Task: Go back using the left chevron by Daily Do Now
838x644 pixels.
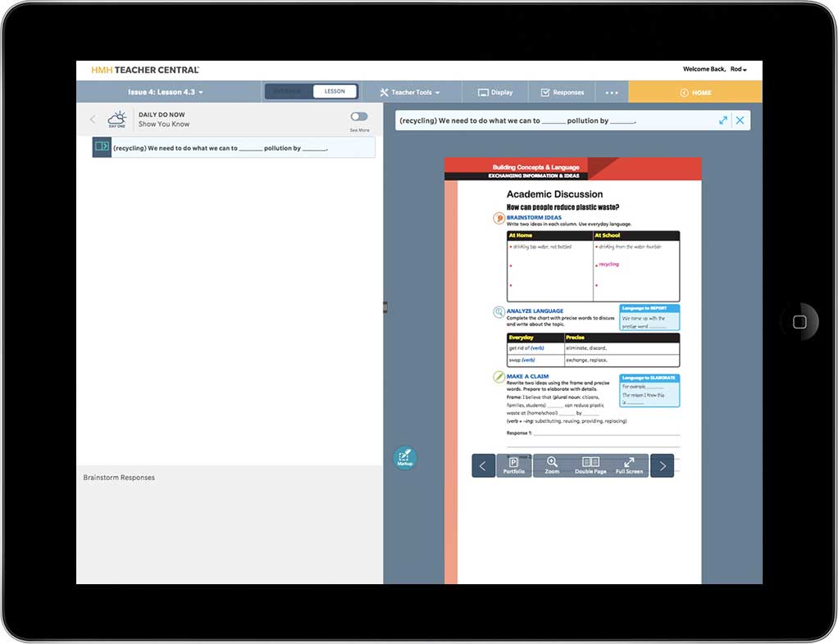Action: [x=93, y=119]
